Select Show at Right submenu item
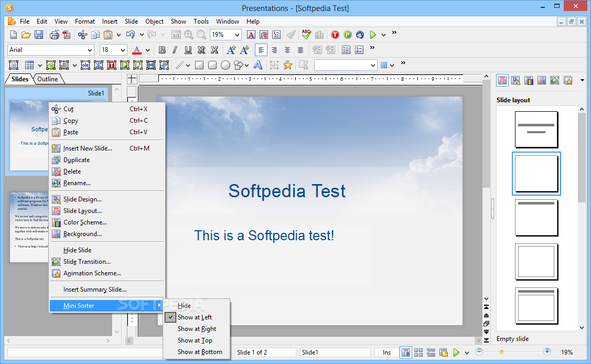 [x=196, y=329]
